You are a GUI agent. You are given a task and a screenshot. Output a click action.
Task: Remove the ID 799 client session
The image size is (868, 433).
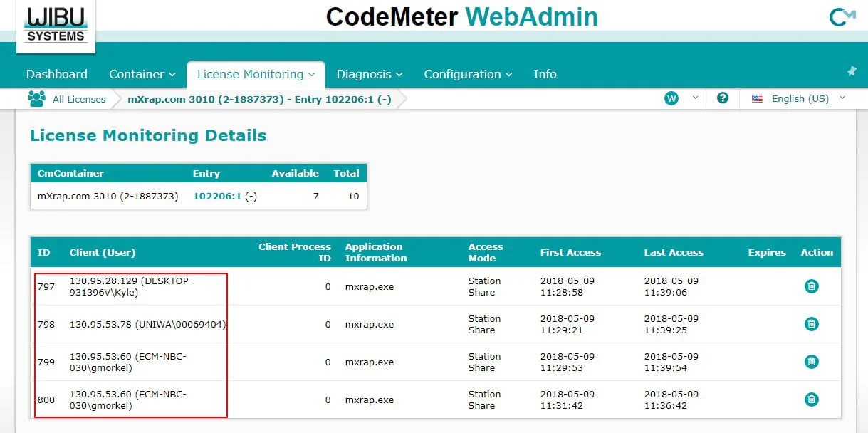point(811,362)
